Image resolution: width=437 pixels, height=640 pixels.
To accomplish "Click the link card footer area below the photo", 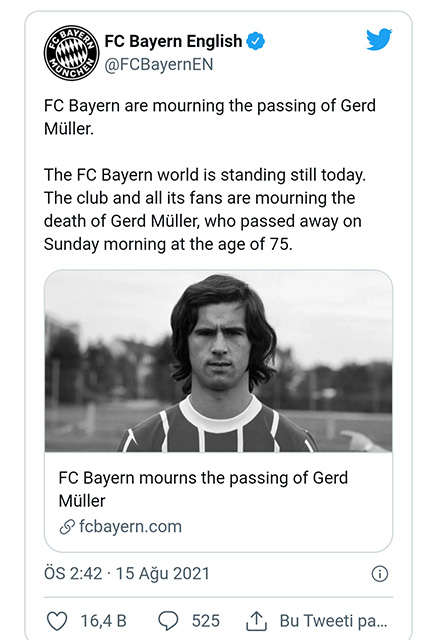I will pos(218,502).
